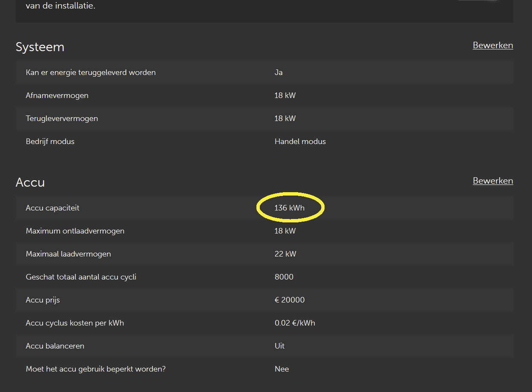Viewport: 532px width, 392px height.
Task: Click the Accu prijs label
Action: click(x=43, y=300)
